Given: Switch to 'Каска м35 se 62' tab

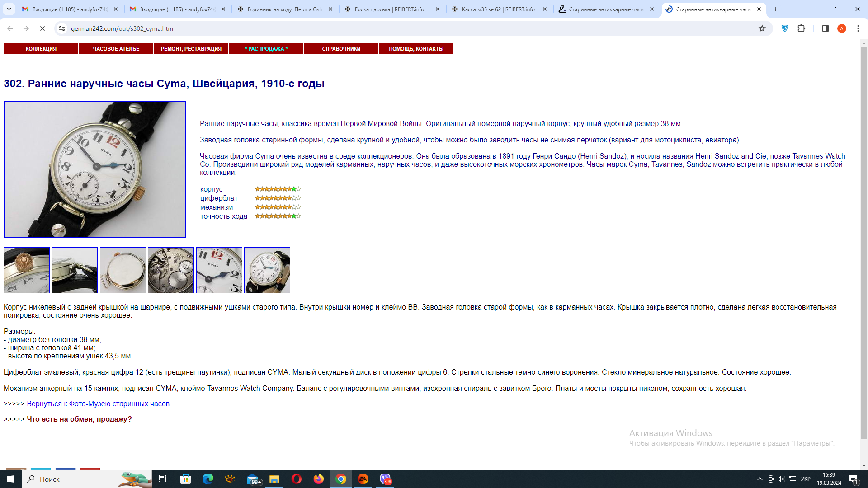Looking at the screenshot, I should coord(499,9).
